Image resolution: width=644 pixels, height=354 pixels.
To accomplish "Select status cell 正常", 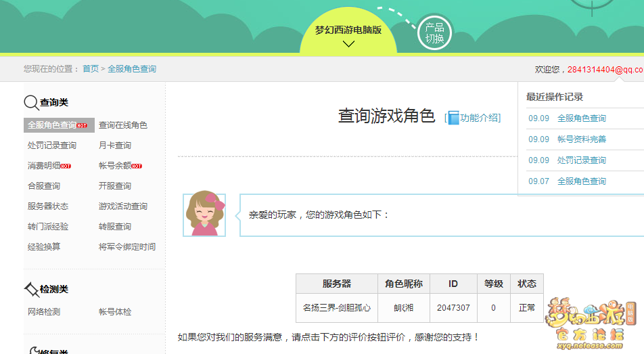I will 527,307.
